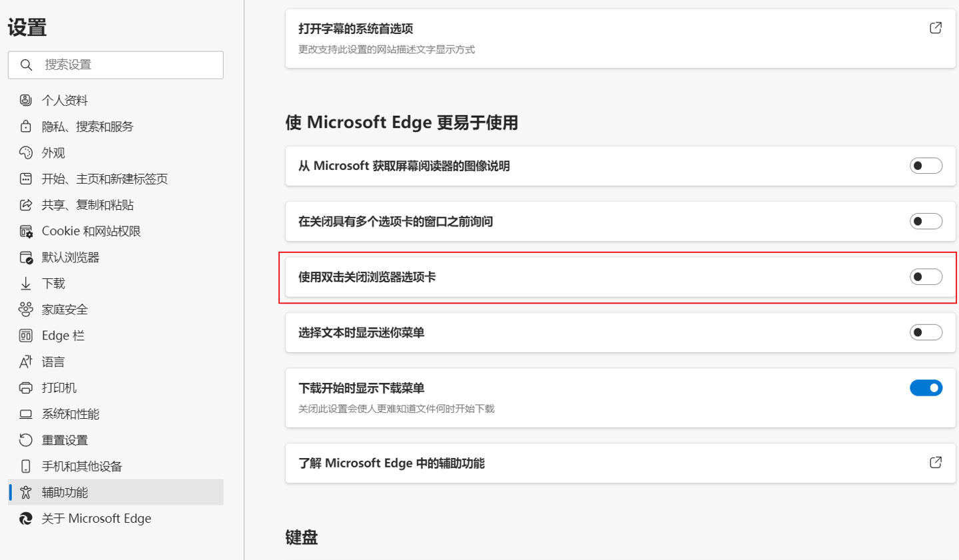Click the 下载 (Downloads) arrow icon

pos(25,282)
